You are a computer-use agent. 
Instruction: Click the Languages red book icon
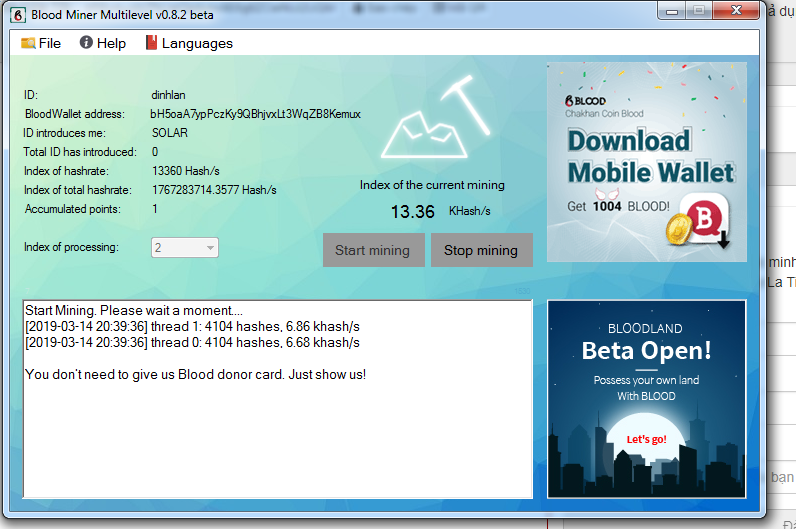151,43
